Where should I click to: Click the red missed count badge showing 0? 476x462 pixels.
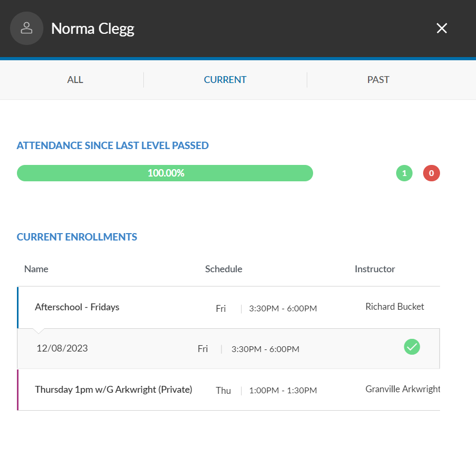tap(432, 173)
